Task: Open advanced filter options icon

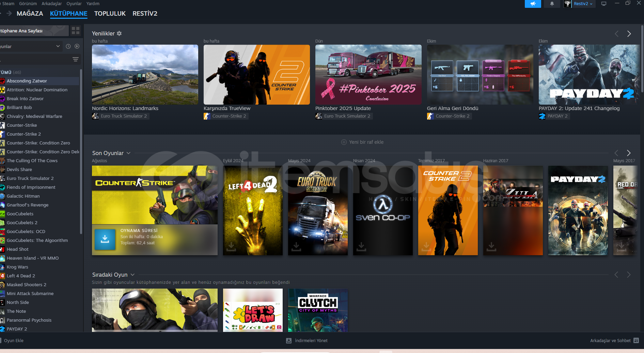Action: point(76,59)
